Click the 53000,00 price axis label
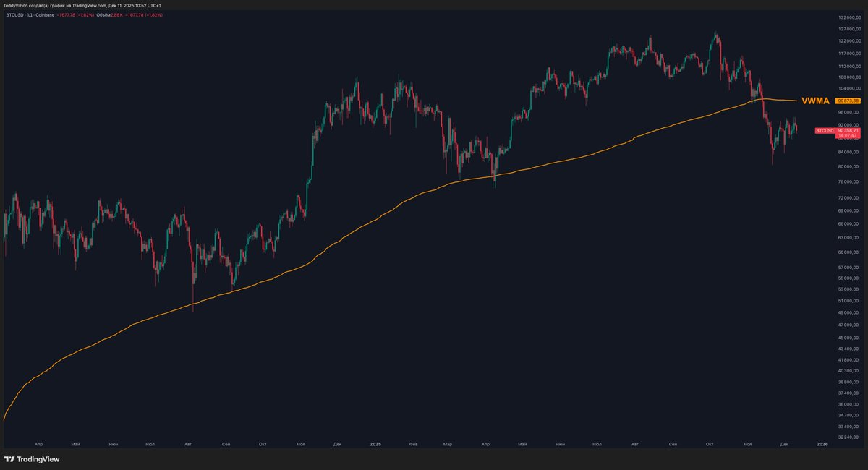Image resolution: width=868 pixels, height=470 pixels. coord(849,289)
